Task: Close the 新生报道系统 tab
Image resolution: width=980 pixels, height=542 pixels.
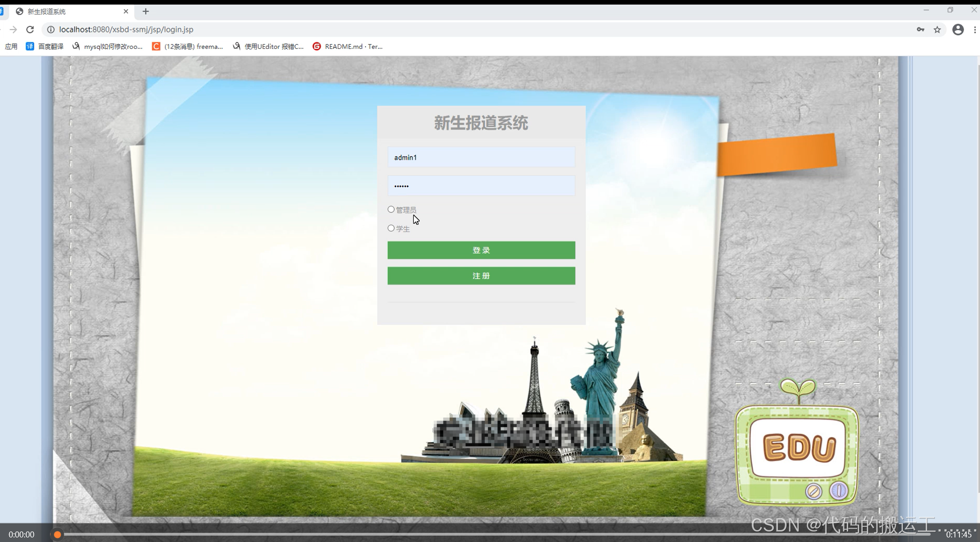Action: point(126,11)
